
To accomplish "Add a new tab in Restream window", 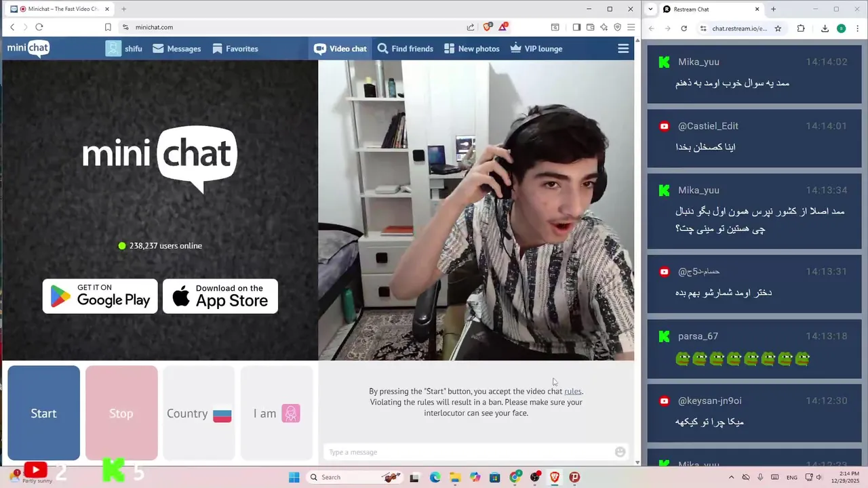I will pos(773,9).
